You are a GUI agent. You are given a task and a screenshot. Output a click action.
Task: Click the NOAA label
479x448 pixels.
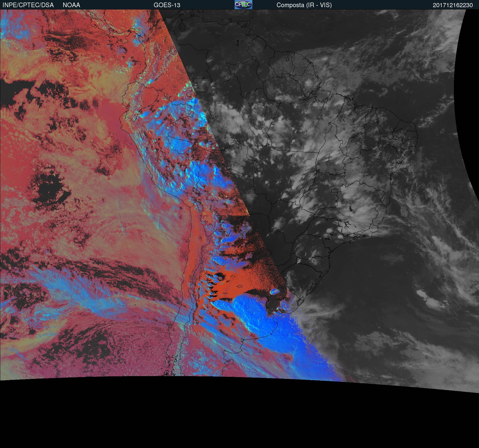click(x=71, y=5)
